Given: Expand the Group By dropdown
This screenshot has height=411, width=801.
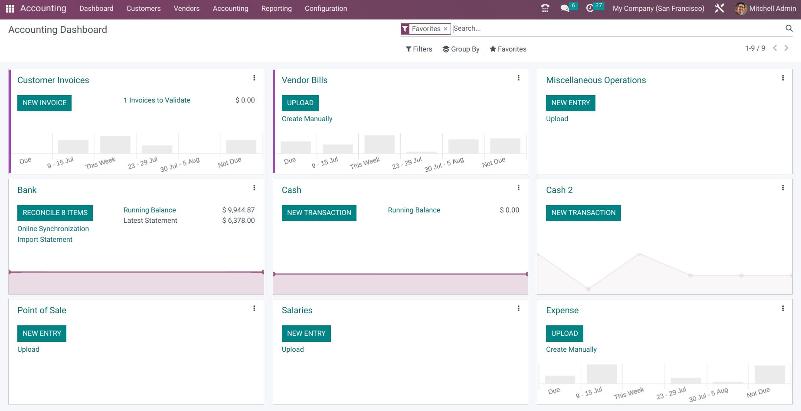Looking at the screenshot, I should 461,49.
